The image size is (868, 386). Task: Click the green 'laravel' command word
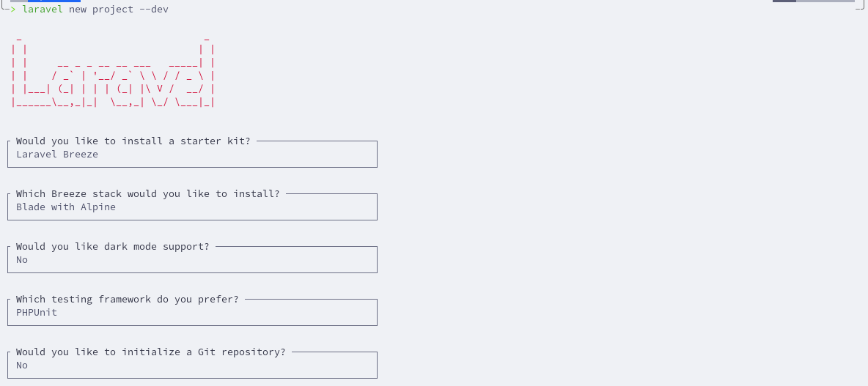tap(43, 10)
